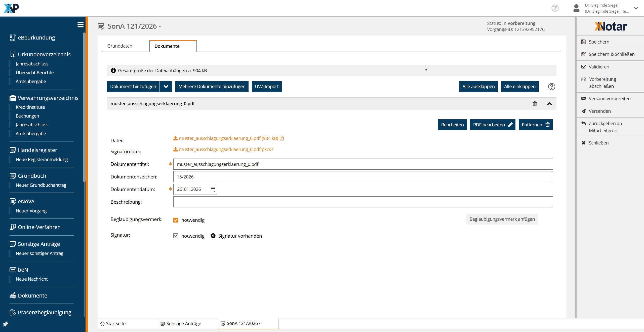Click the PDF bearbeiten button
Viewport: 644px width, 332px height.
point(492,125)
